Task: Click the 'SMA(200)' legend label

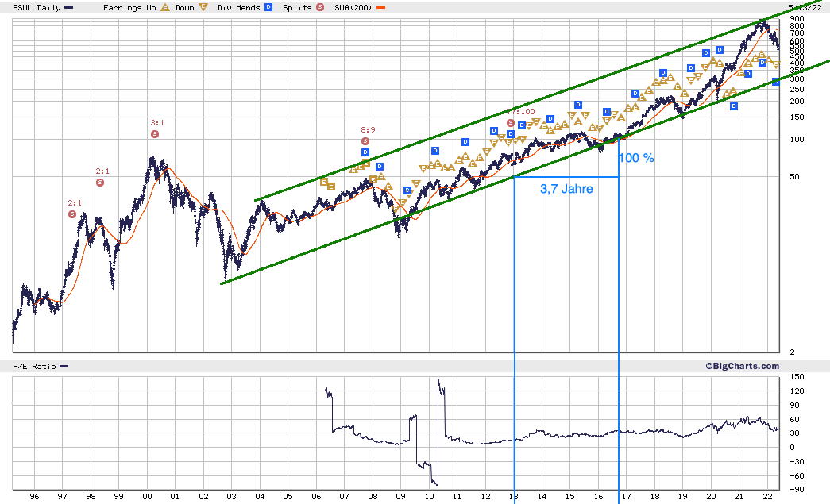Action: [353, 8]
